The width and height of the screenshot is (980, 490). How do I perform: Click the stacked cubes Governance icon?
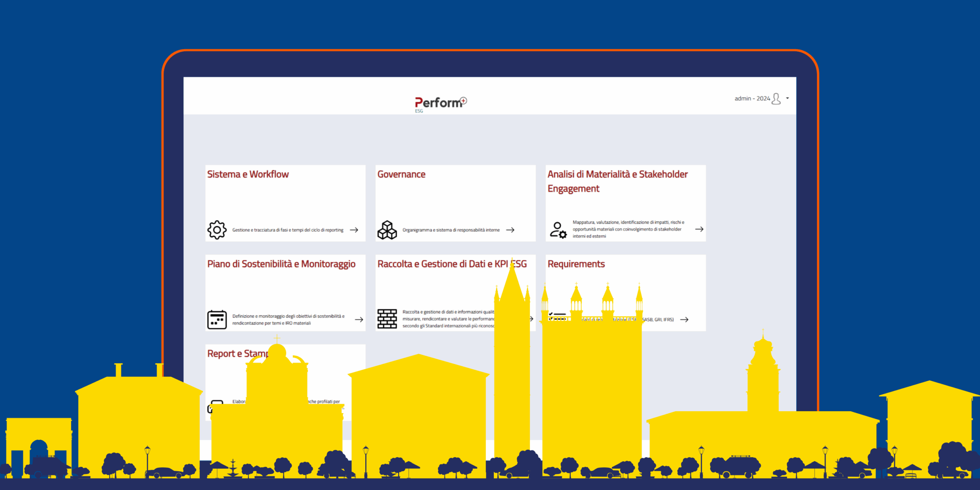(x=387, y=230)
